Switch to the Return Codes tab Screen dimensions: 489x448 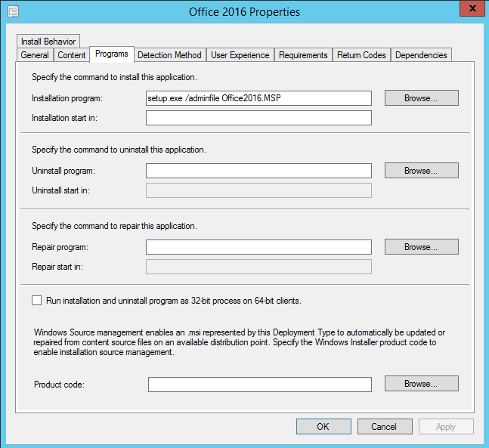click(361, 55)
